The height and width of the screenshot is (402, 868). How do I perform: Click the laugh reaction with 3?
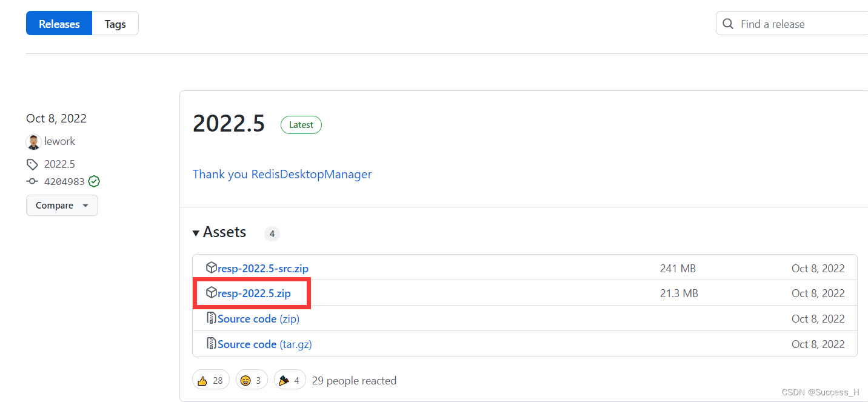click(x=252, y=380)
